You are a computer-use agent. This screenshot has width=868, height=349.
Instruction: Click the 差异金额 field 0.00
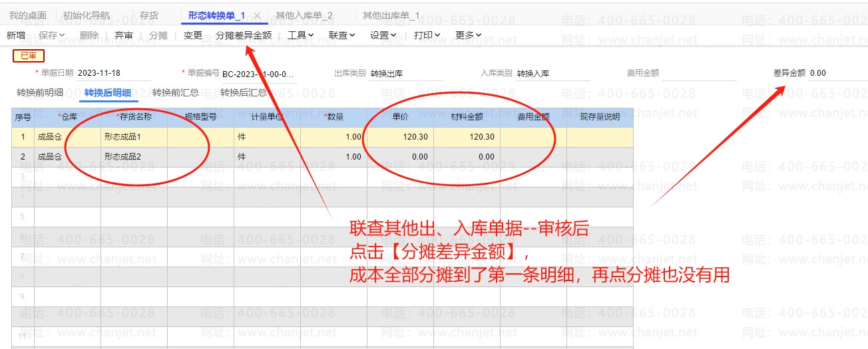(x=838, y=73)
